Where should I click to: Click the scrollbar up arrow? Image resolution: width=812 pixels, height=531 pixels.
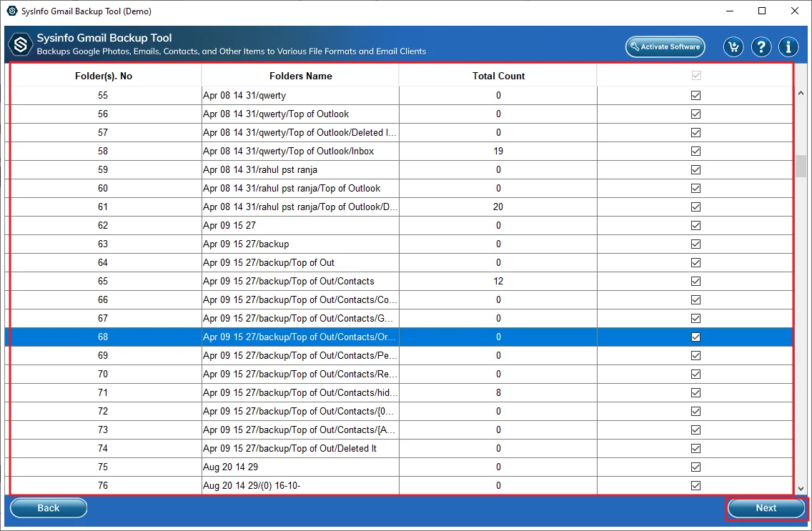[x=801, y=93]
